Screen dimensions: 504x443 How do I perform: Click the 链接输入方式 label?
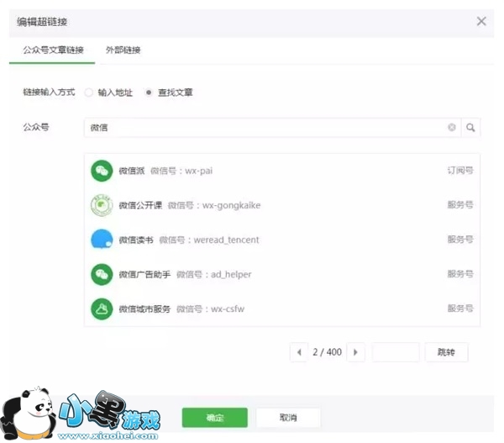[x=49, y=92]
